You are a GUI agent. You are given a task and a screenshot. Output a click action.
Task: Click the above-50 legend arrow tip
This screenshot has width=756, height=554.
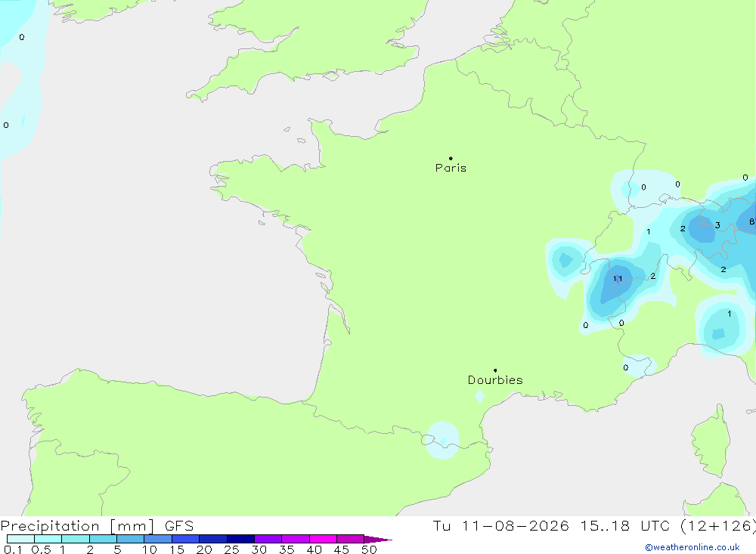[379, 540]
